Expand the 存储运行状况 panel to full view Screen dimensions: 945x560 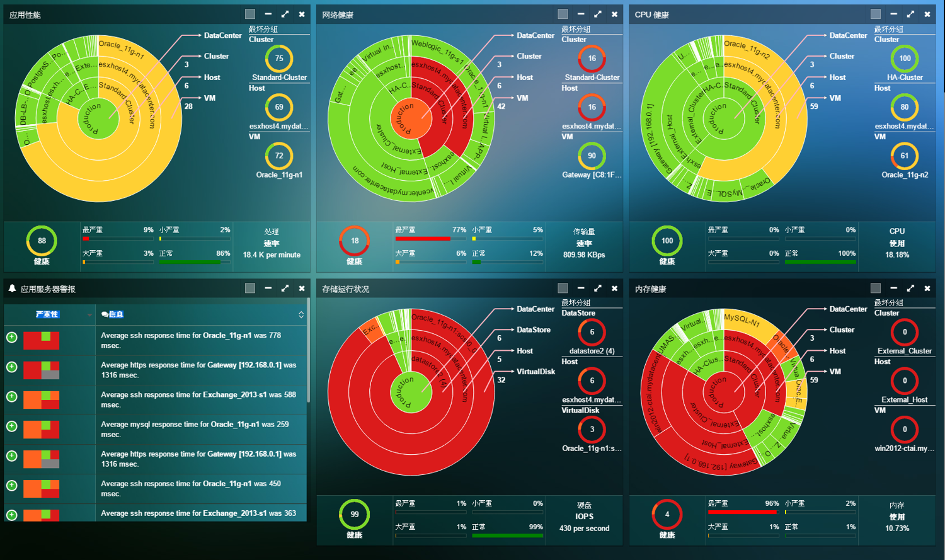tap(597, 288)
